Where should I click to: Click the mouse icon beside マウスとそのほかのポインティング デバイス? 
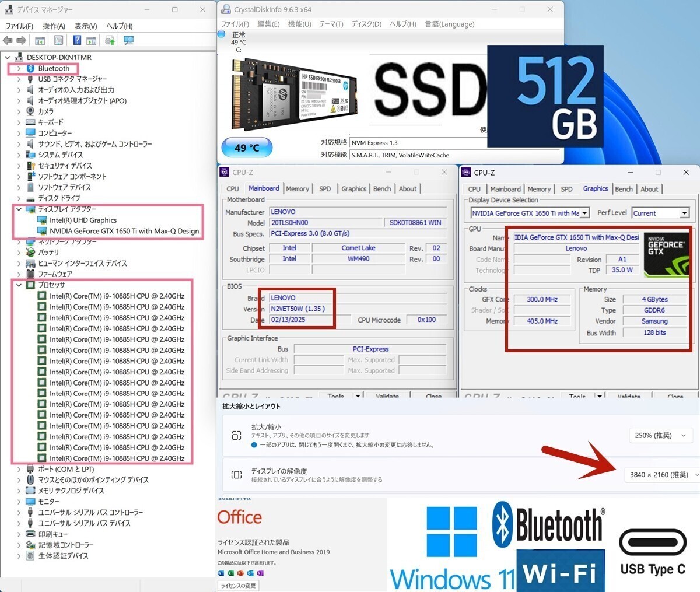(x=31, y=479)
